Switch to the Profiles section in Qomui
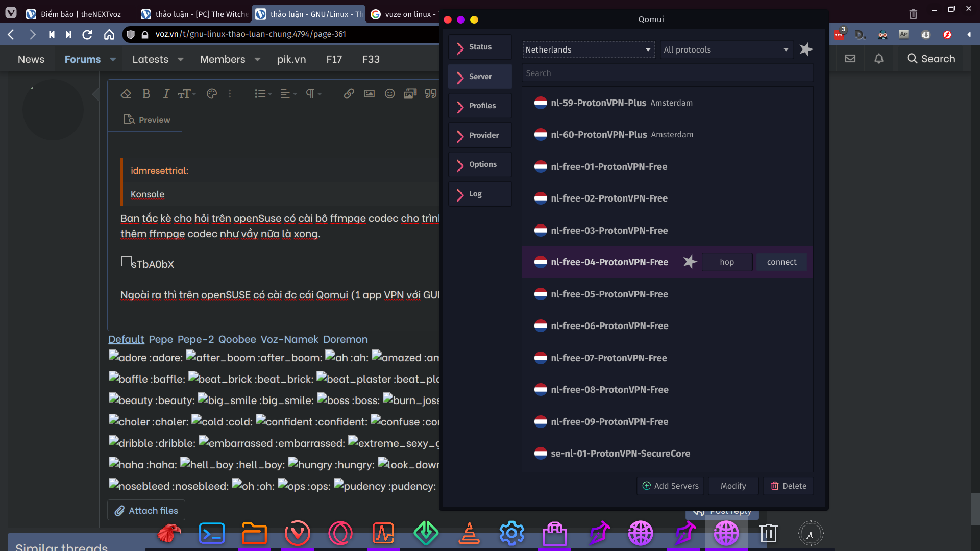Image resolution: width=980 pixels, height=551 pixels. tap(480, 106)
